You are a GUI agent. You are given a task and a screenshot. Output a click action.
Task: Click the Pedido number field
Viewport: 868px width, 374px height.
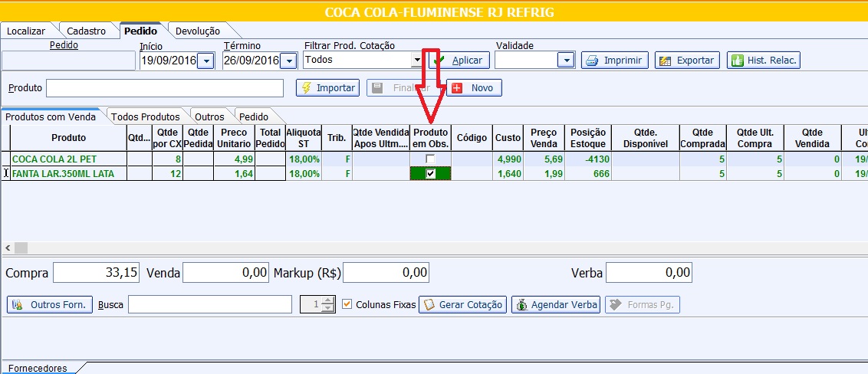[x=69, y=61]
